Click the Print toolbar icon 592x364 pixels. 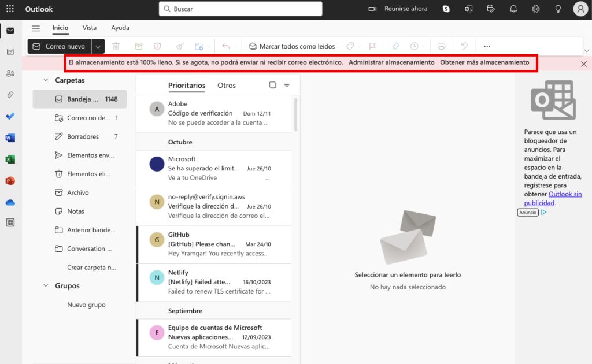click(441, 46)
